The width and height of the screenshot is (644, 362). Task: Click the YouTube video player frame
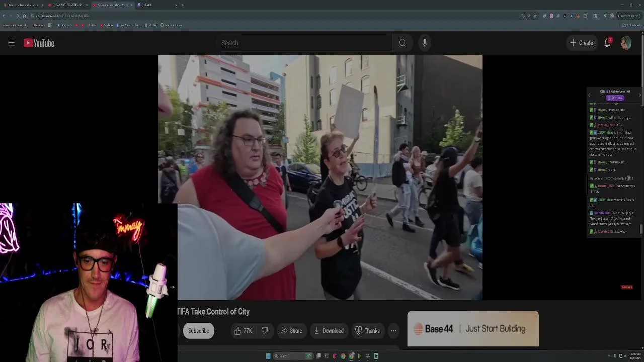(x=320, y=177)
